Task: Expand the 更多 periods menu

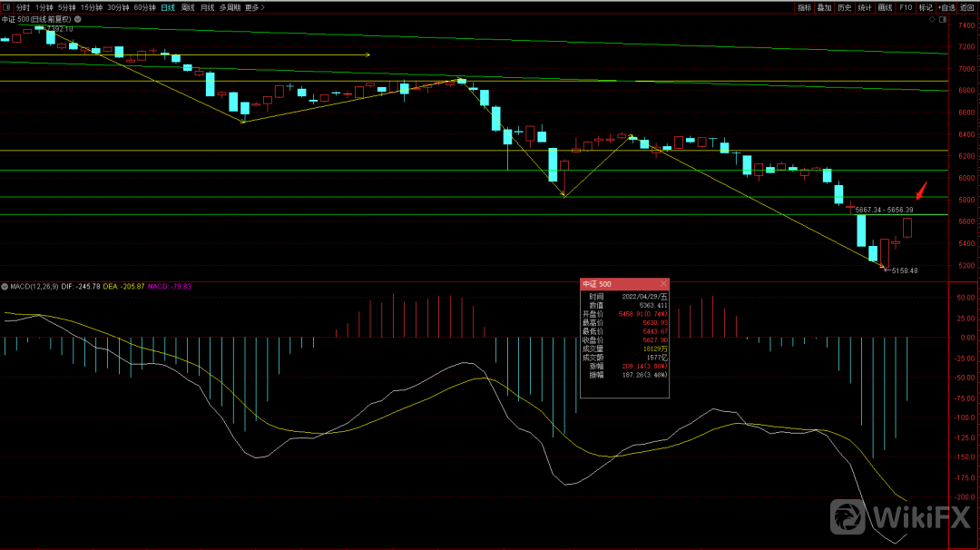Action: [255, 7]
